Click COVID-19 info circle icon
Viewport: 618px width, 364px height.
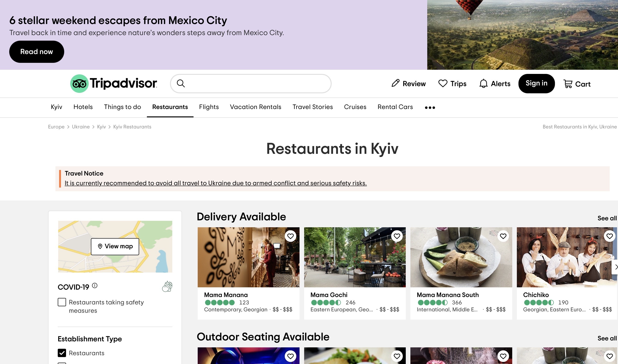95,285
